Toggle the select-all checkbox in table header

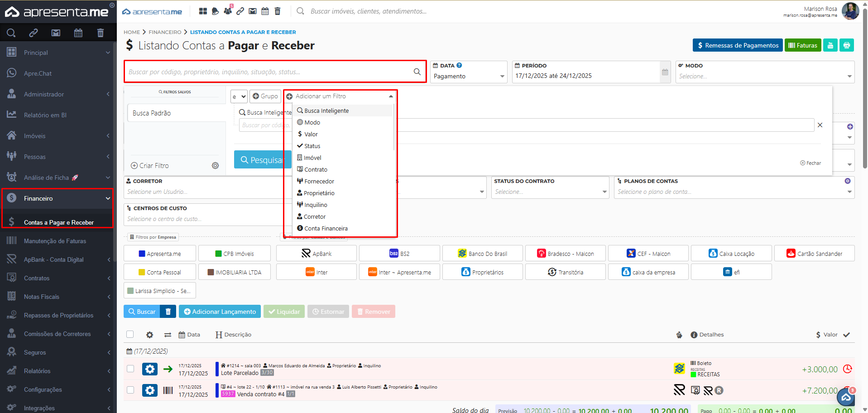click(x=130, y=334)
